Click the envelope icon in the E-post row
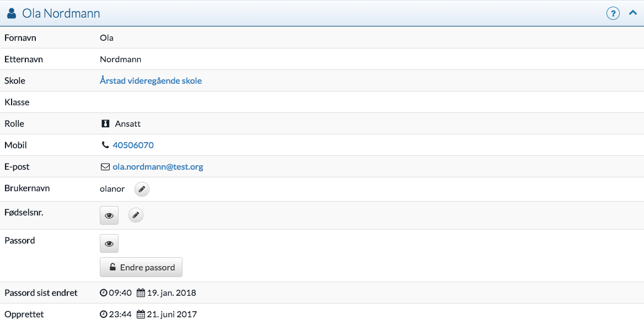The height and width of the screenshot is (325, 644). (x=105, y=167)
